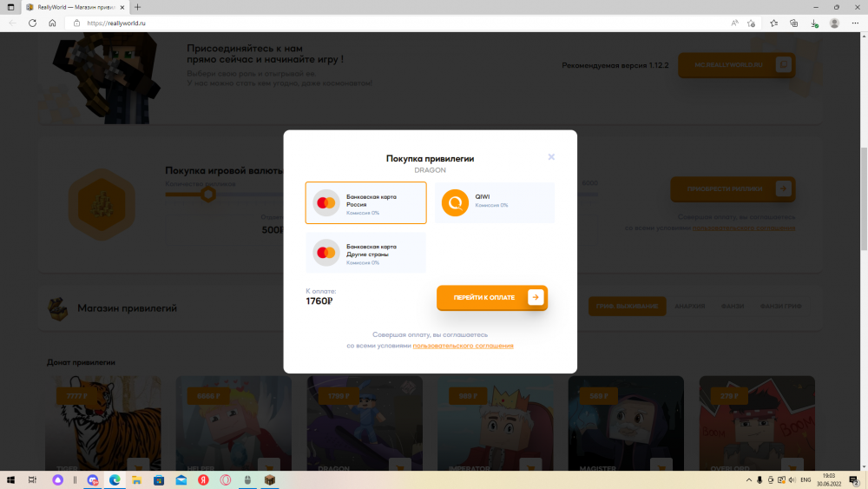Open the OVERLORD privilege card
Viewport: 868px width, 489px height.
757,424
